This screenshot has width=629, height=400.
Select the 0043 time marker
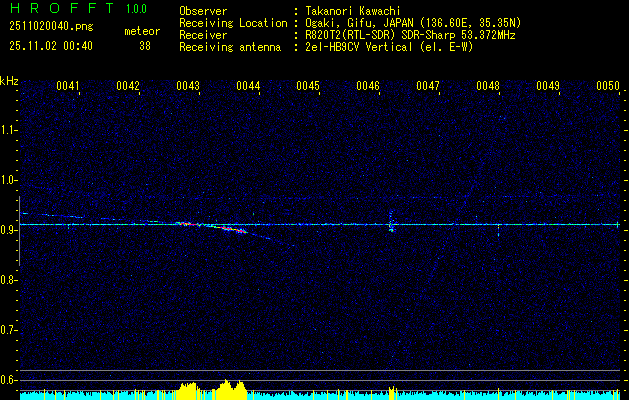click(x=188, y=87)
